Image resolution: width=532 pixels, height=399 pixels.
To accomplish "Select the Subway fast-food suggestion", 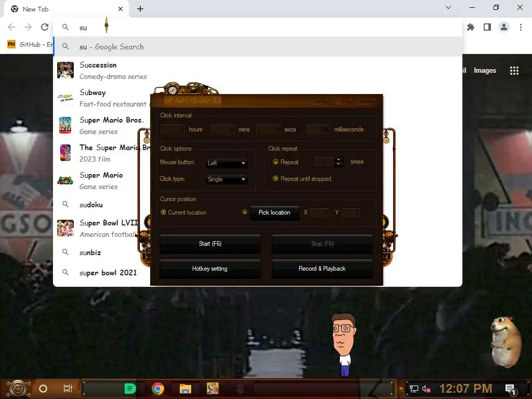I will (x=102, y=98).
